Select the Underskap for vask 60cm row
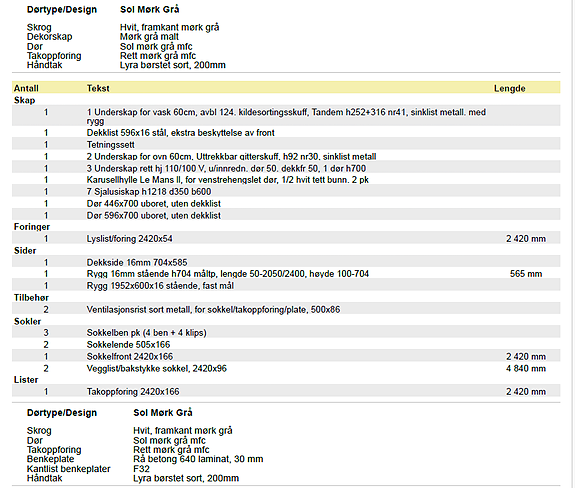 (286, 116)
